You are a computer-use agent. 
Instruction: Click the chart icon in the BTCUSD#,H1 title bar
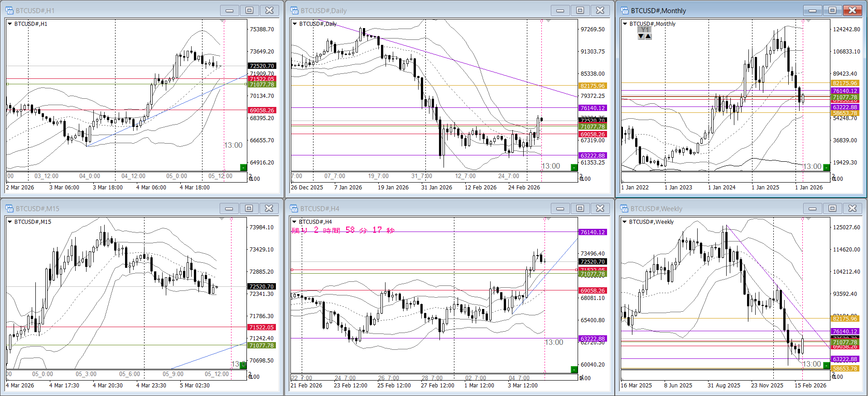pyautogui.click(x=10, y=10)
